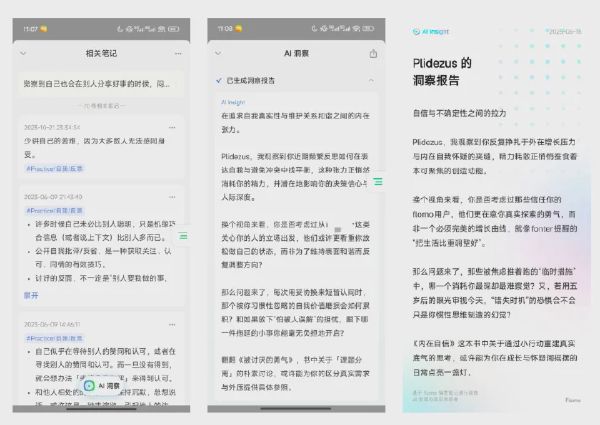The height and width of the screenshot is (425, 600).
Task: Tap the 11:07 clock in left status bar
Action: [x=31, y=29]
